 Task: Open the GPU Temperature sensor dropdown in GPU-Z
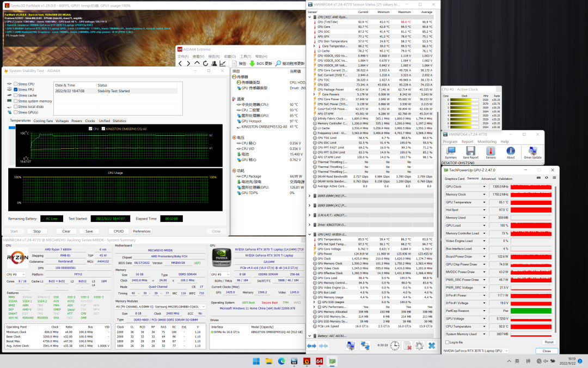pos(485,202)
